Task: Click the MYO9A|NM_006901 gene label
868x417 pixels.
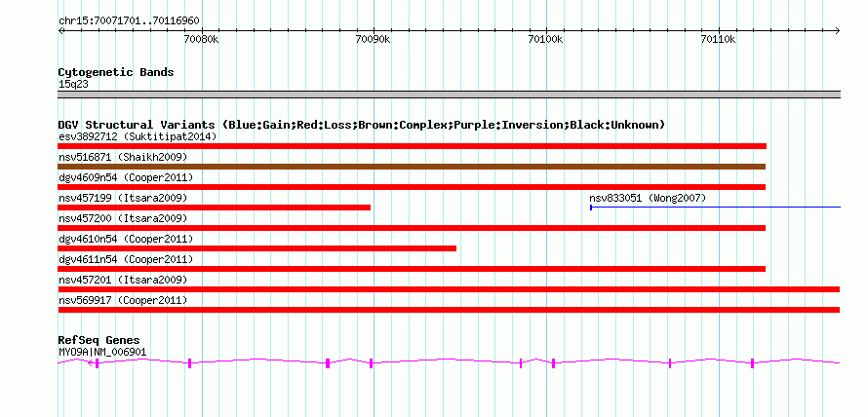Action: (102, 352)
